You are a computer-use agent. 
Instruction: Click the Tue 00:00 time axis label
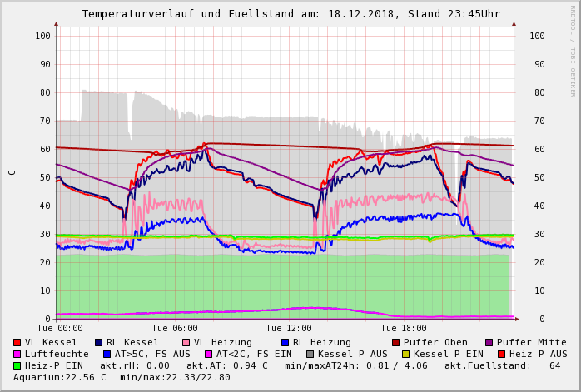(61, 329)
